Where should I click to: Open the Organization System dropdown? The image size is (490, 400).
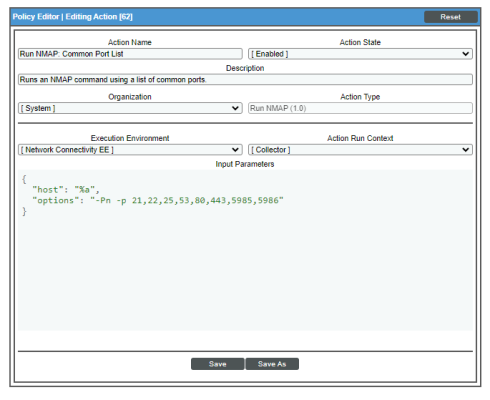pyautogui.click(x=130, y=108)
